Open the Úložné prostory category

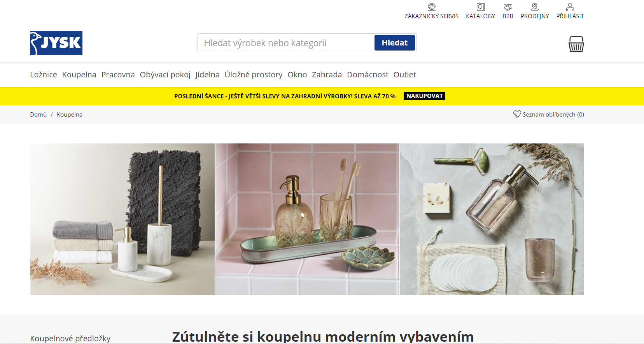coord(254,75)
